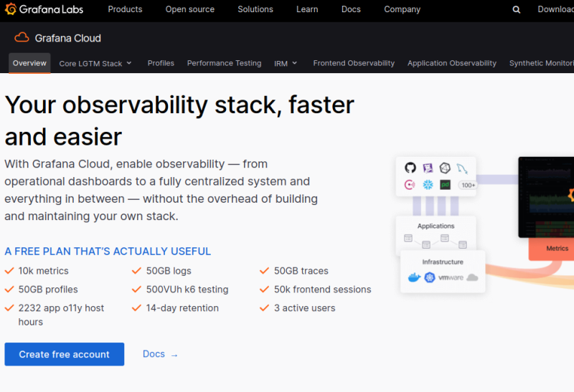Click 'A FREE PLAN THAT'S ACTUALLY USEFUL' heading
The width and height of the screenshot is (574, 392).
click(x=108, y=252)
